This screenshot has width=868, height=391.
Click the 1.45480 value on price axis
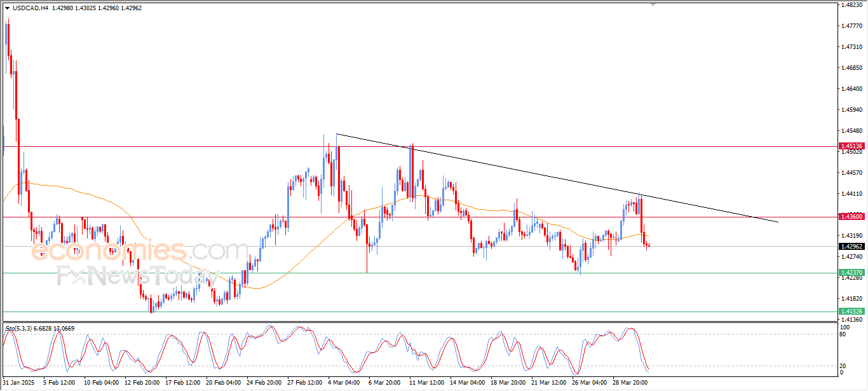pos(851,131)
